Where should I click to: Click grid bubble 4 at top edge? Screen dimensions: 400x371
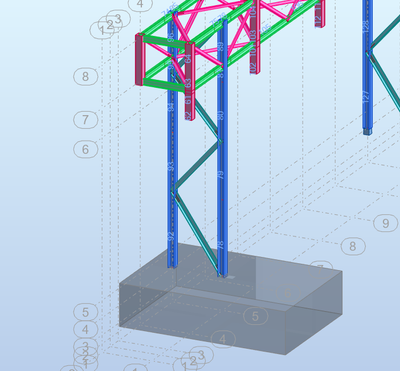pos(140,4)
